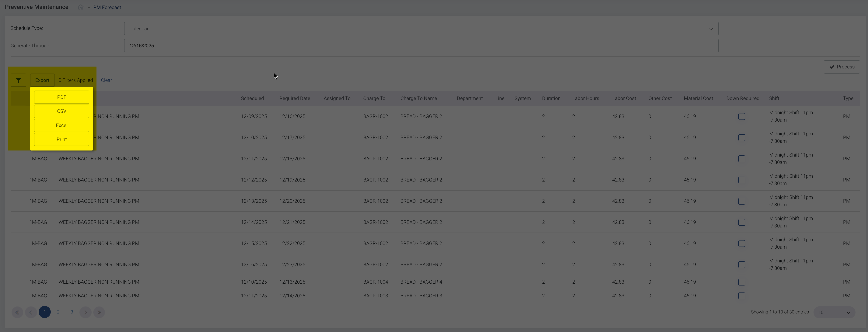Go to page 2
The image size is (868, 332).
[x=58, y=312]
